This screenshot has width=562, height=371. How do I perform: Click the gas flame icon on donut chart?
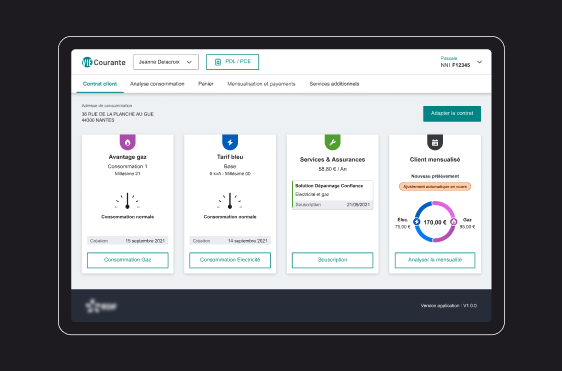pos(453,222)
